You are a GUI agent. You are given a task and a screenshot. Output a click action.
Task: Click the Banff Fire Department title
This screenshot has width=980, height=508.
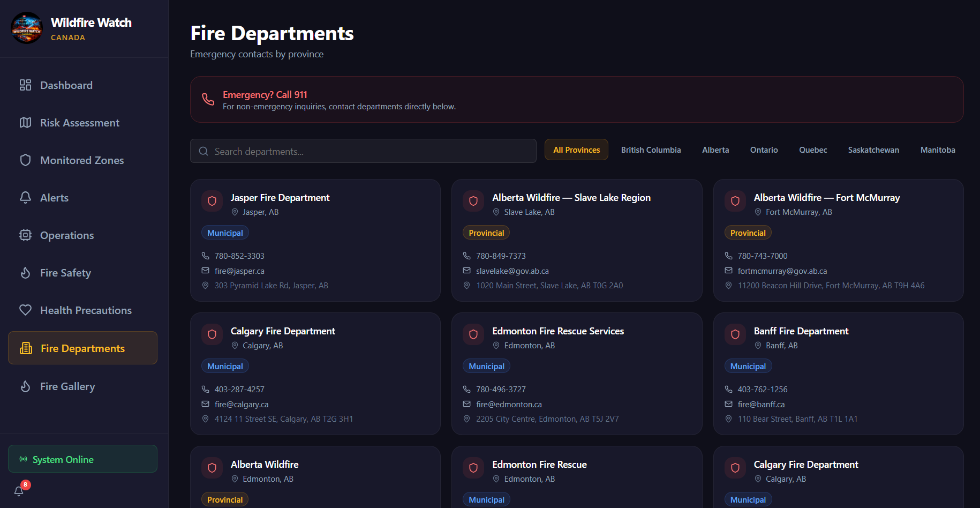[801, 331]
